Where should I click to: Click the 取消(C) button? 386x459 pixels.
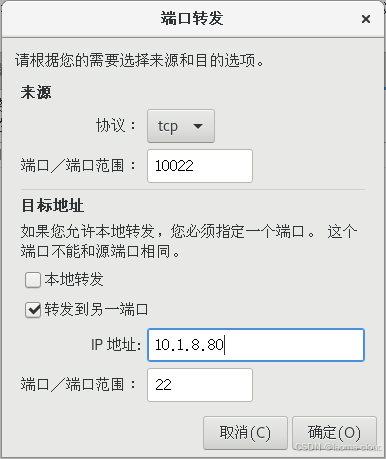pos(245,433)
